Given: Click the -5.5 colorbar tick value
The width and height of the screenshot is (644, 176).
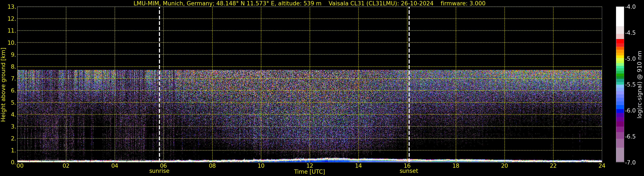Looking at the screenshot, I should (x=630, y=85).
